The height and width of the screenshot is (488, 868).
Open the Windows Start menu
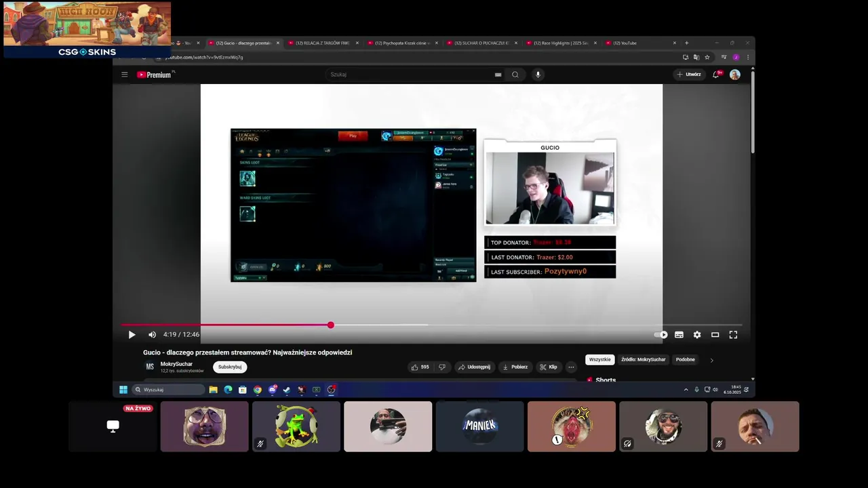[123, 390]
